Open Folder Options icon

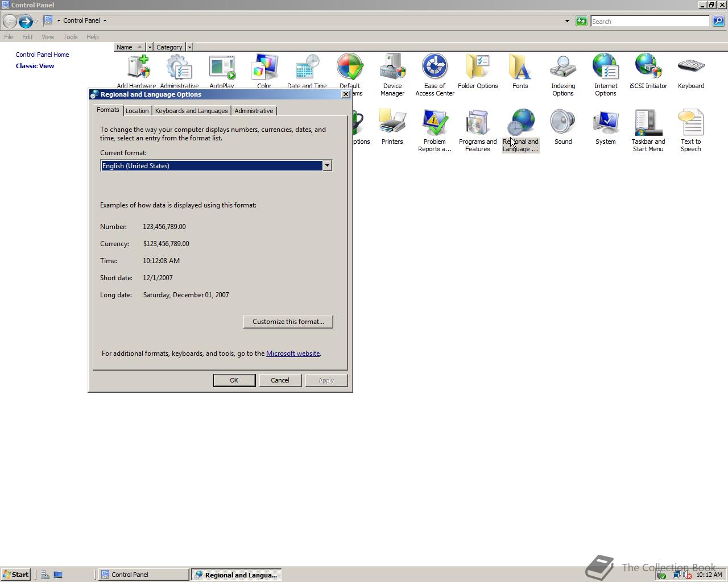pyautogui.click(x=478, y=72)
